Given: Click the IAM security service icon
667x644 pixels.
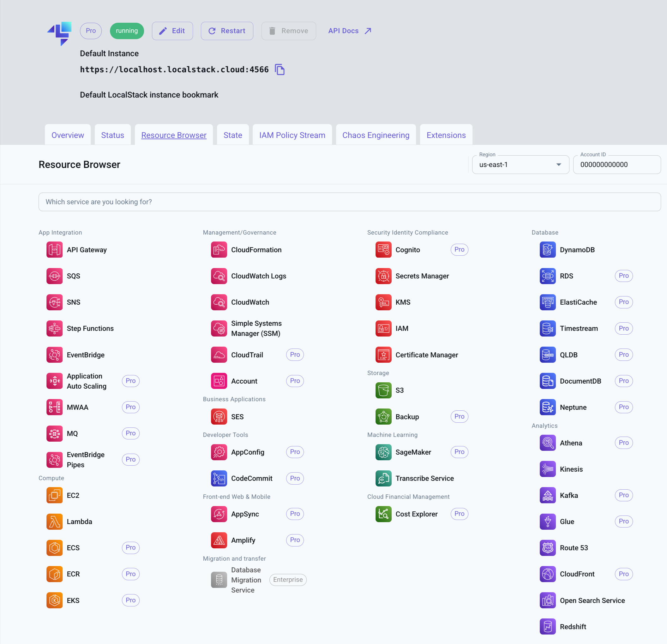Looking at the screenshot, I should tap(383, 328).
